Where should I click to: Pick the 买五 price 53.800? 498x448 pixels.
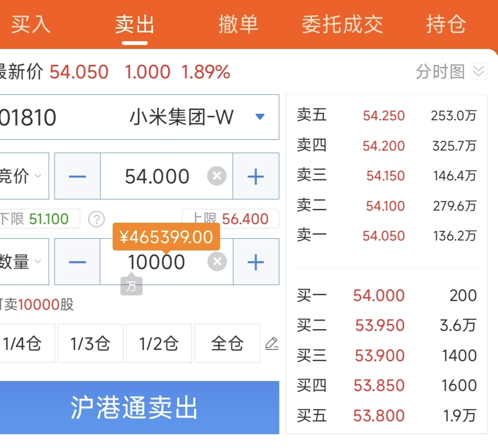click(x=379, y=415)
